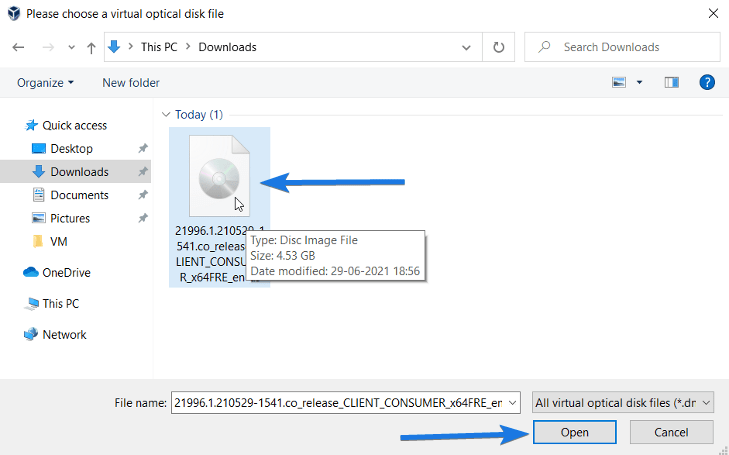Click the search magnifier icon

point(544,47)
